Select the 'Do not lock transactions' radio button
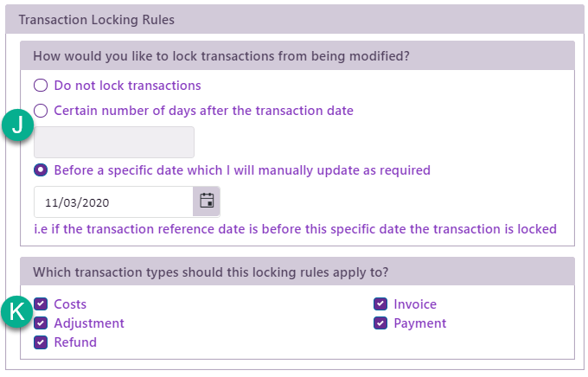This screenshot has width=588, height=377. click(x=41, y=86)
